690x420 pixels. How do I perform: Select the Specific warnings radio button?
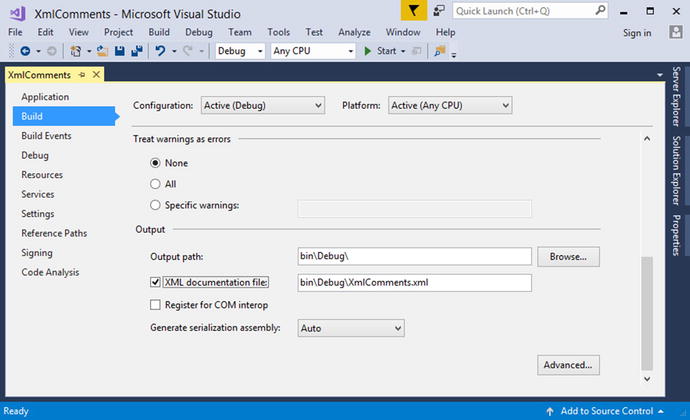point(155,205)
